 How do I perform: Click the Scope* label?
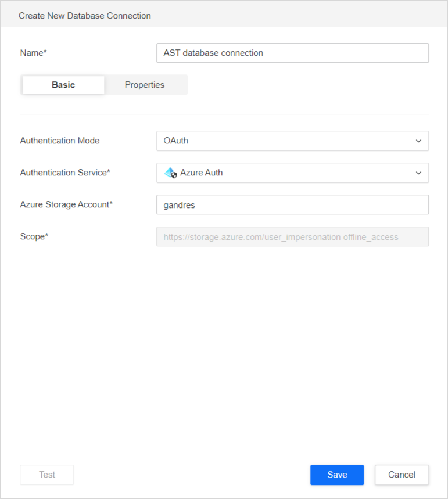pos(34,236)
